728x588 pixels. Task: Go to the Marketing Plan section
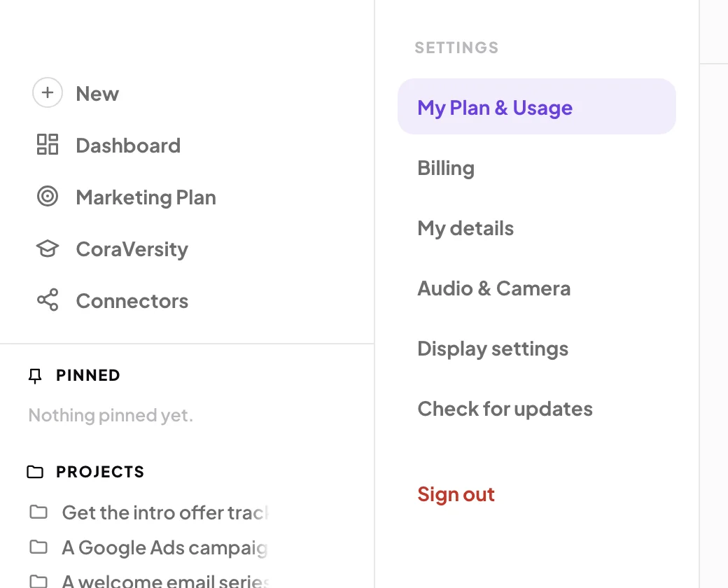[146, 197]
